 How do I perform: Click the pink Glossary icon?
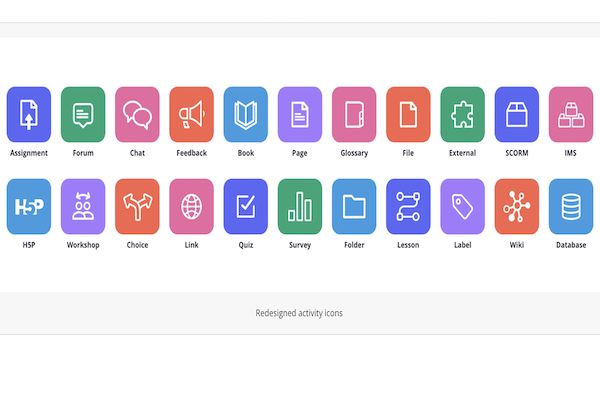pos(354,114)
